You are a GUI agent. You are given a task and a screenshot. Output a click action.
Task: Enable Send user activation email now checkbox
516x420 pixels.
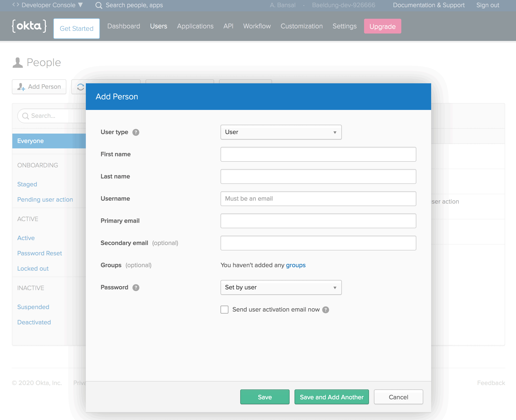click(x=224, y=310)
